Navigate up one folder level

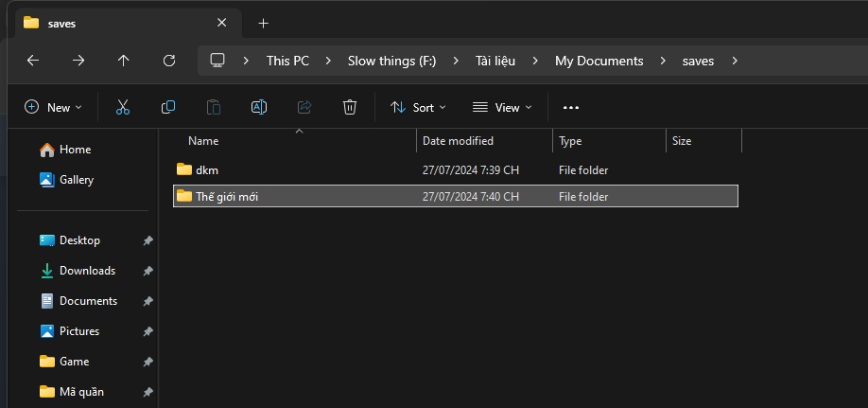pos(124,61)
